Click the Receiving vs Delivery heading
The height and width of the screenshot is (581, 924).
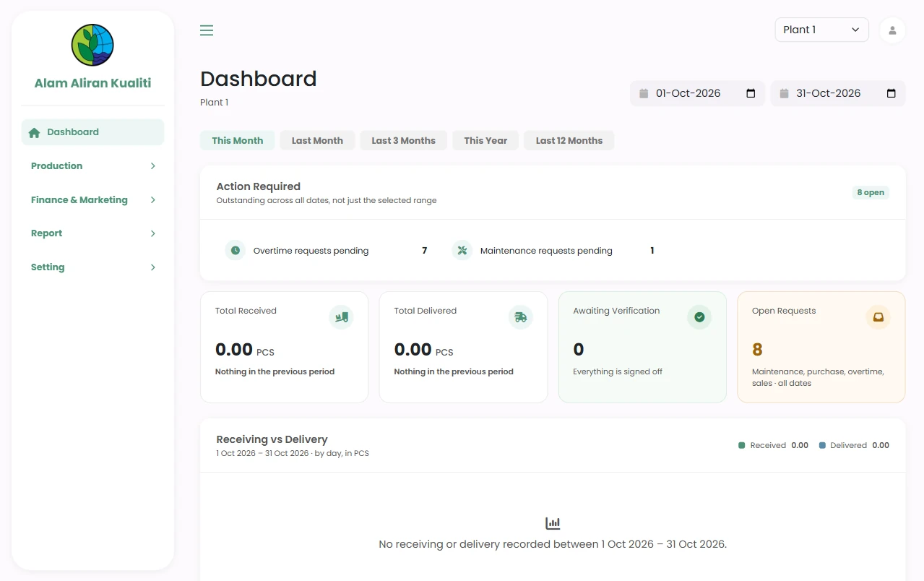[x=272, y=439]
